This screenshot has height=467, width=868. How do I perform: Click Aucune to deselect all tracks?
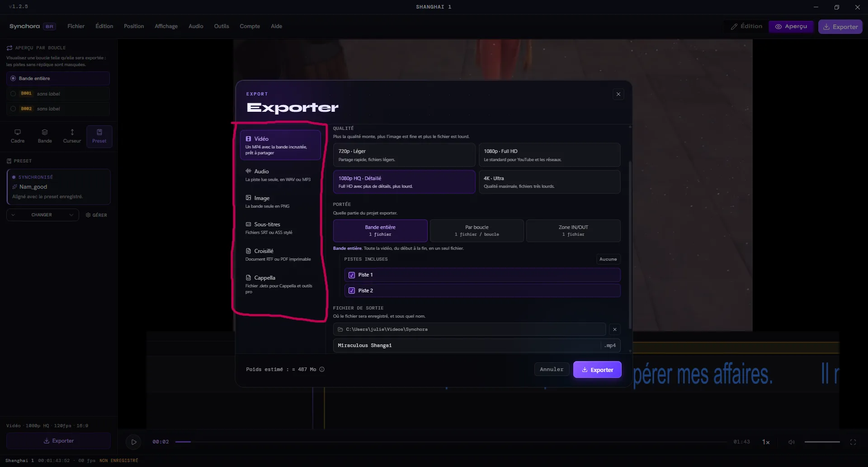[x=608, y=259]
